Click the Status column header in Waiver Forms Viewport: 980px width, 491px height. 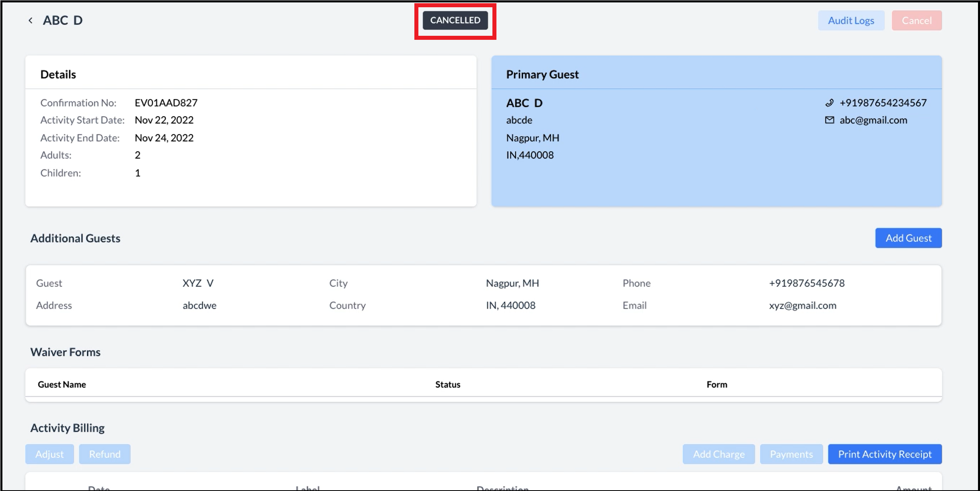[x=447, y=384]
